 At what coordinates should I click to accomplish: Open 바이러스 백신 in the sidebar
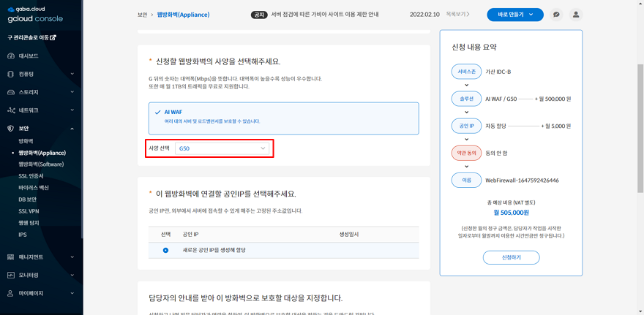[x=34, y=188]
